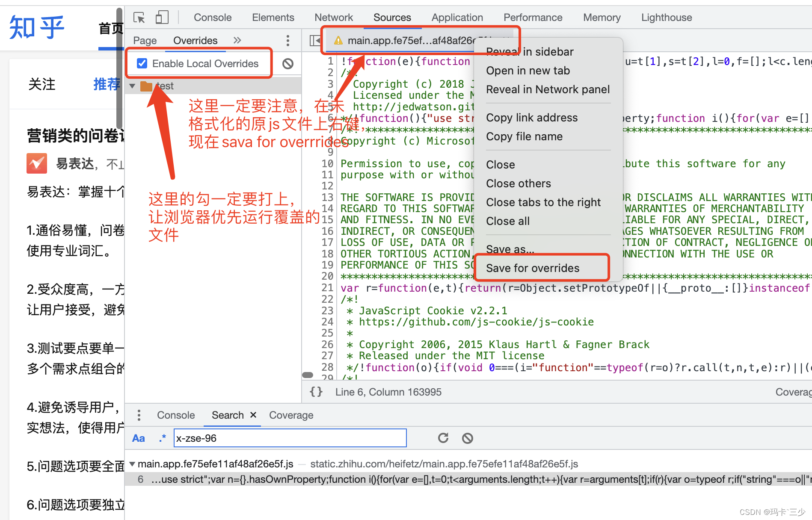Collapse the main.app.fe75efe11af48af26e5f.js search result
The height and width of the screenshot is (520, 812).
pyautogui.click(x=132, y=464)
